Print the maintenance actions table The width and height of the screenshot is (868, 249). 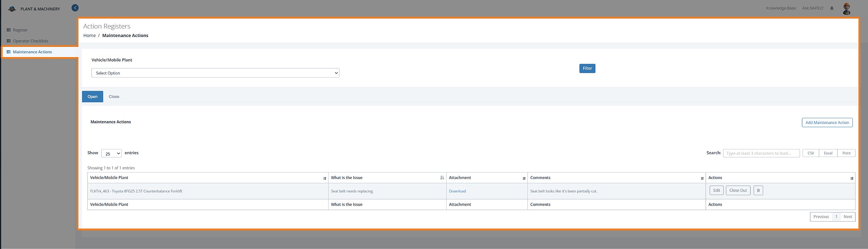[846, 153]
